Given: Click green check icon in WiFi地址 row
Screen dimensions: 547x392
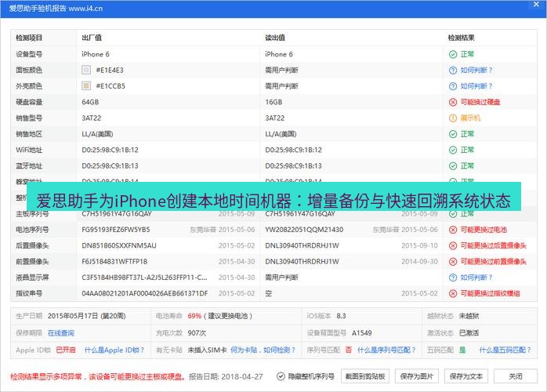Looking at the screenshot, I should (453, 150).
